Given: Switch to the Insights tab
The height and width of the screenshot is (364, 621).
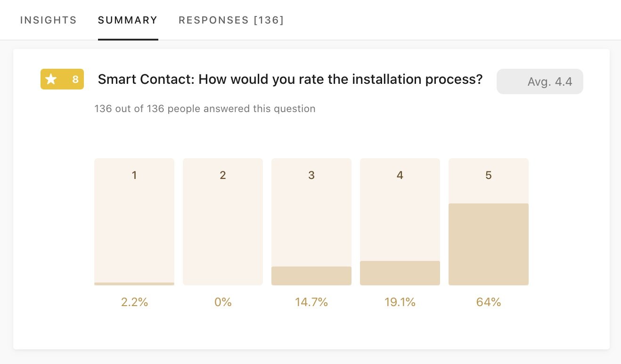Looking at the screenshot, I should pos(48,20).
